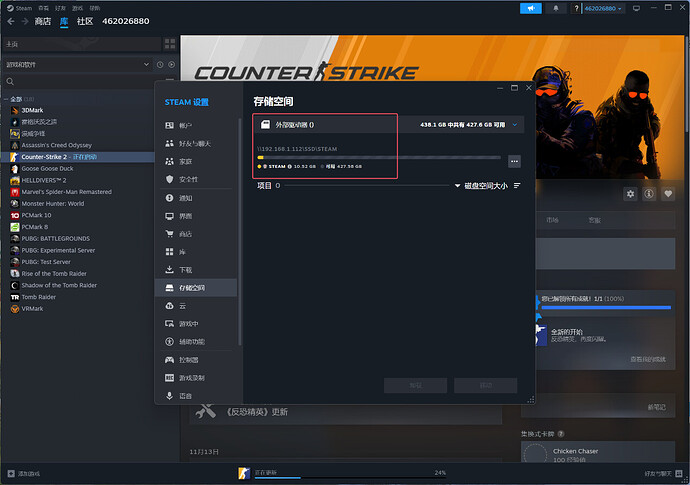
Task: Expand the storage drive selector dropdown
Action: pyautogui.click(x=514, y=125)
